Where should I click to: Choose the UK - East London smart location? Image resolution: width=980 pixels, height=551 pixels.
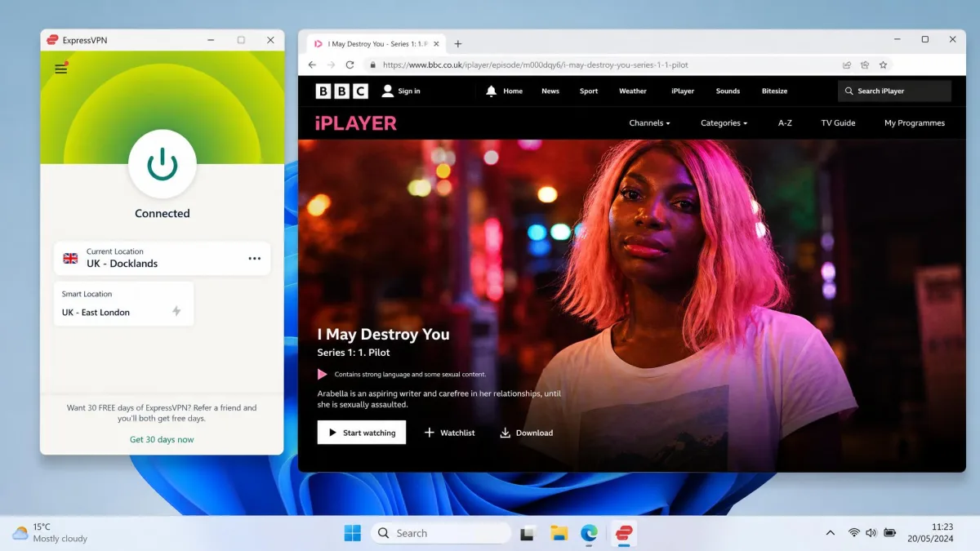[x=123, y=304]
